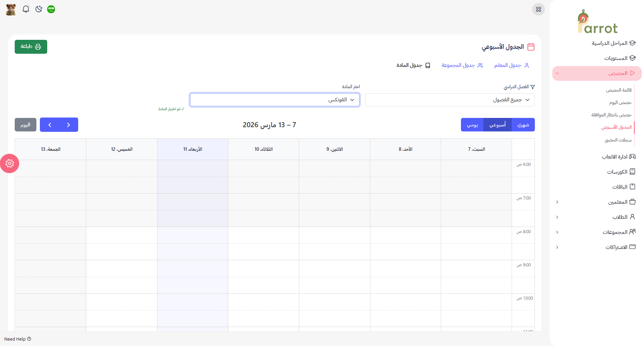Screen dimensions: 644x346
Task: Open the pink settings gear button
Action: point(10,164)
